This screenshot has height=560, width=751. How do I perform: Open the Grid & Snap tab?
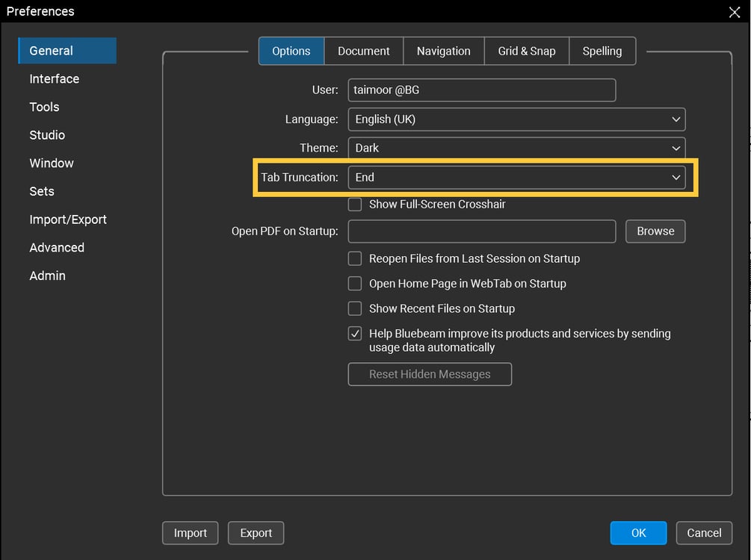pos(526,51)
